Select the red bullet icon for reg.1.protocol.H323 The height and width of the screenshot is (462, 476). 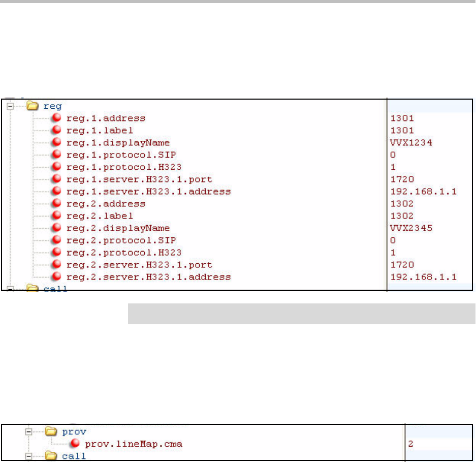(57, 167)
